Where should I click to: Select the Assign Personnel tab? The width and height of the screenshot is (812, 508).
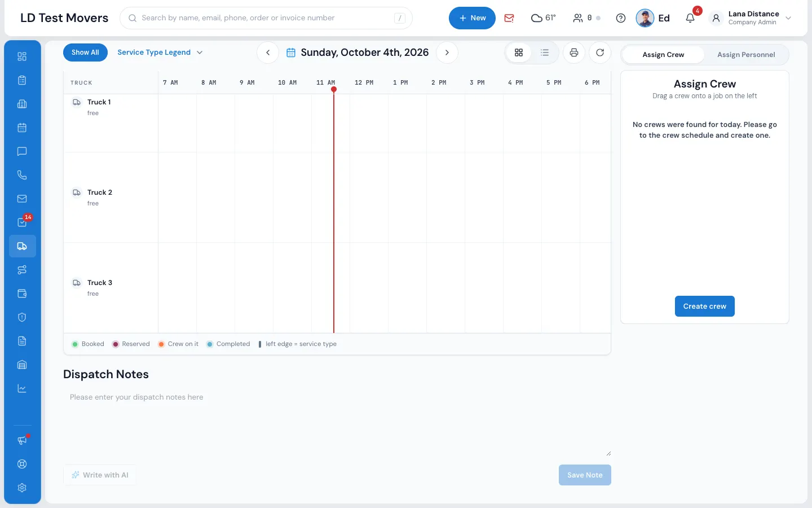coord(746,55)
